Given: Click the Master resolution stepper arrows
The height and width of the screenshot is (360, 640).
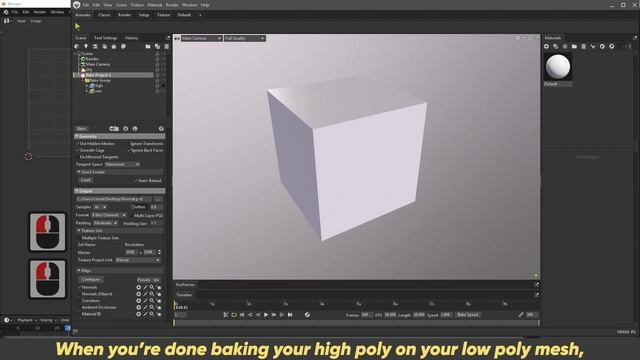Looking at the screenshot, I should coord(159,252).
